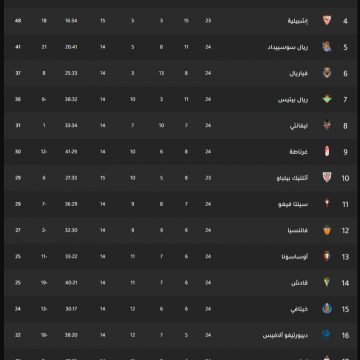360x360 pixels.
Task: Click the Deportivo Alaves crest in row 16
Action: pyautogui.click(x=327, y=334)
